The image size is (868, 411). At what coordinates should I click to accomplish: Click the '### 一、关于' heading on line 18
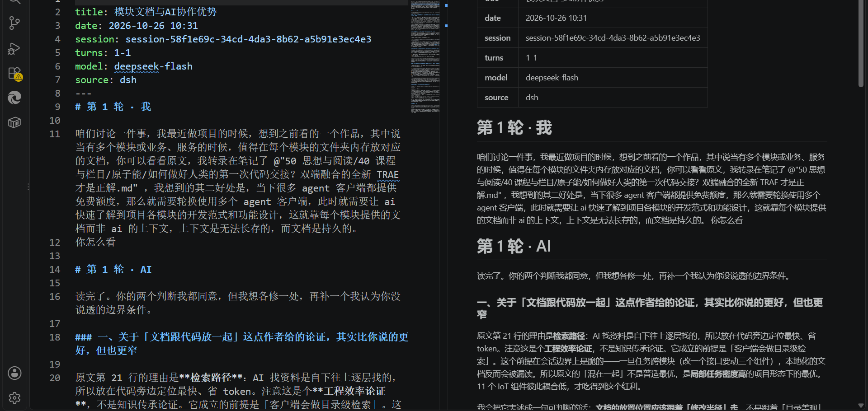coord(241,344)
